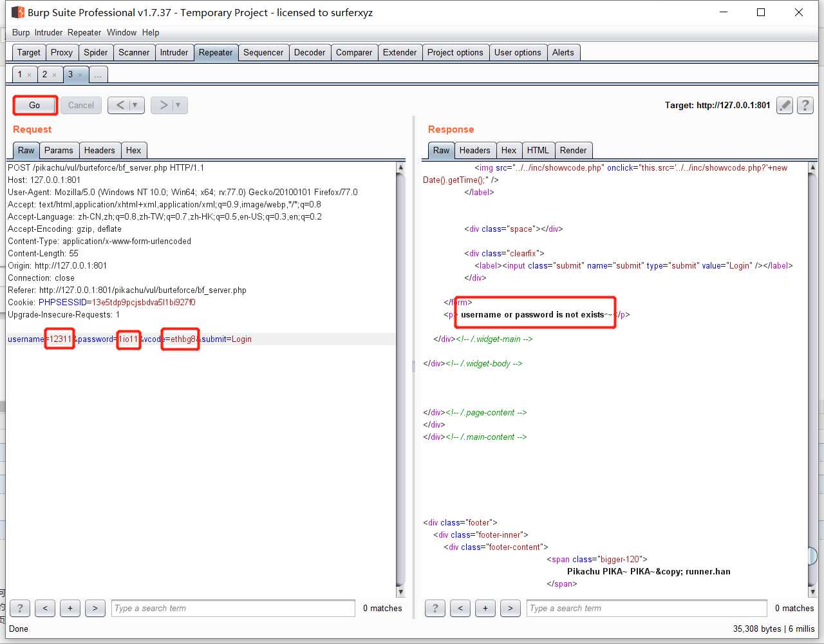
Task: Switch to the Comparer tab
Action: [354, 52]
